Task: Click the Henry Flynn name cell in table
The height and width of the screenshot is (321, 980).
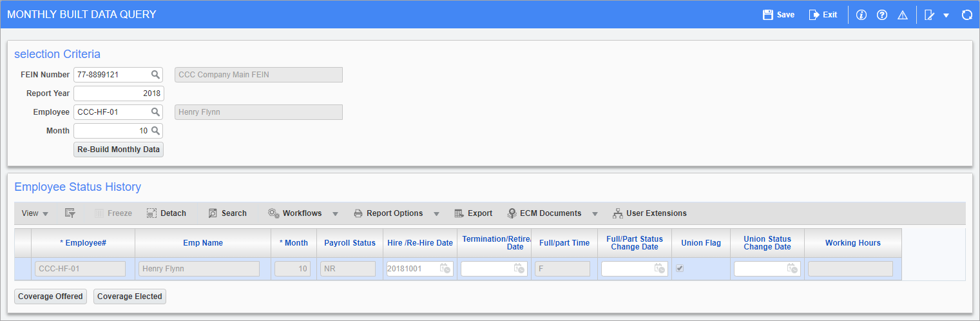Action: tap(199, 269)
